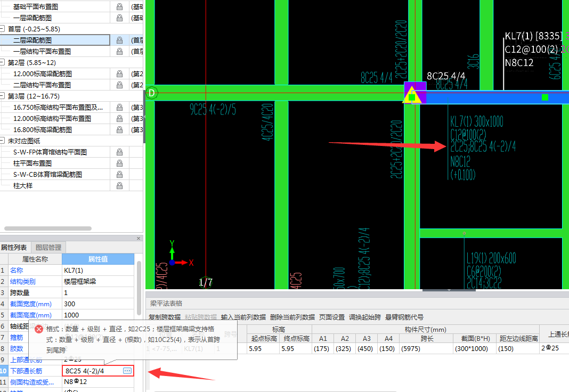Click the drawing tree horizontal scrollbar
Screen dimensions: 569x392
coord(47,228)
